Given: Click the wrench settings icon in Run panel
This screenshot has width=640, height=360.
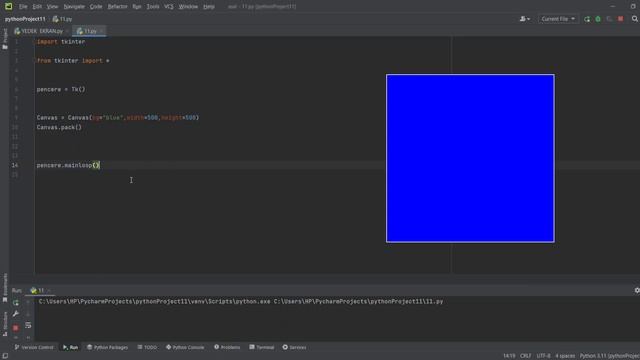Looking at the screenshot, I should tap(16, 314).
